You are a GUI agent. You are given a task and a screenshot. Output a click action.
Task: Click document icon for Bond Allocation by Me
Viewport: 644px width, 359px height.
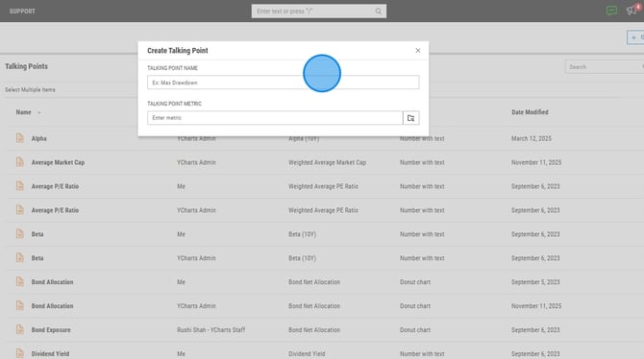tap(20, 281)
